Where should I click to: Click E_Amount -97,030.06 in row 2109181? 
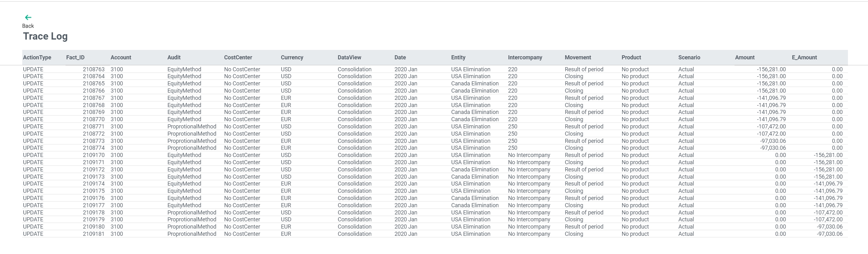(x=829, y=234)
